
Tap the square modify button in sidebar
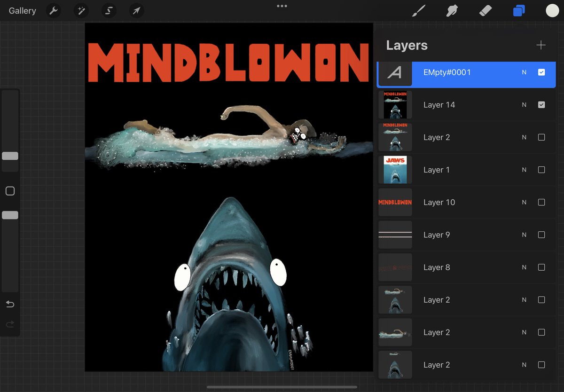(10, 191)
